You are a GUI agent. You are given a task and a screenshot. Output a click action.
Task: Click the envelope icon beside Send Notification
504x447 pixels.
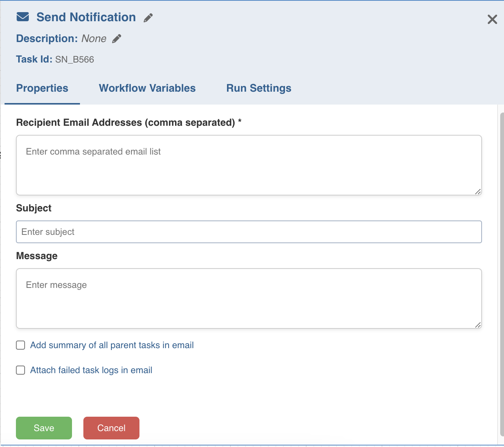[x=23, y=17]
